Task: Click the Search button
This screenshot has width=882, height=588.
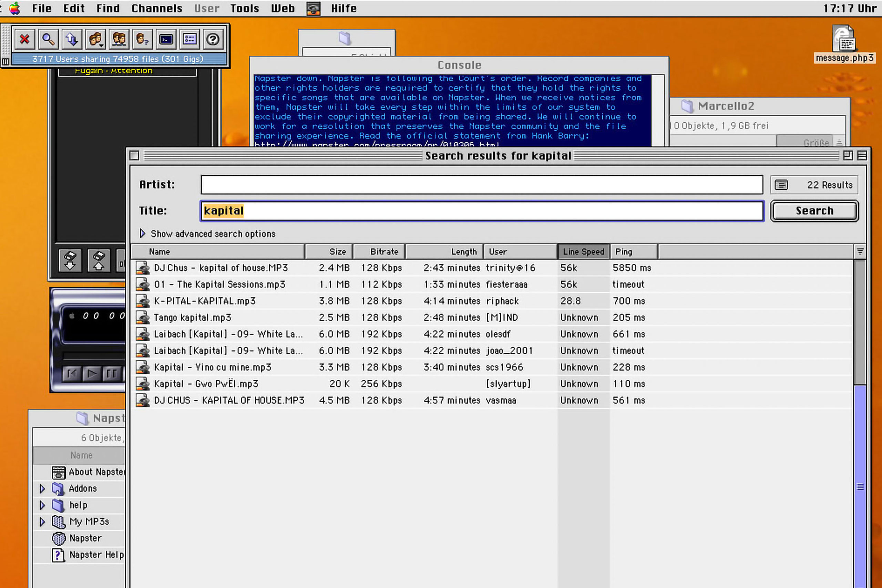Action: pos(814,211)
